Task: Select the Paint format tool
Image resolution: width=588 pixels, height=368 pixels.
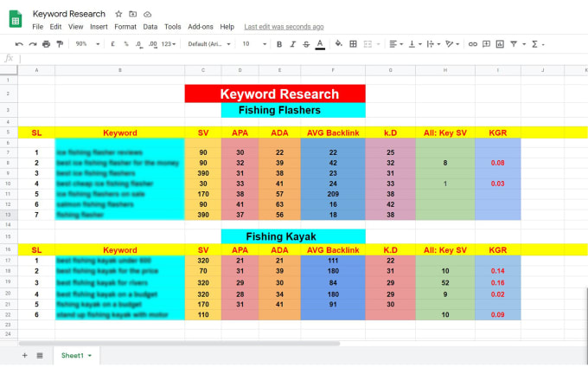Action: click(x=60, y=44)
